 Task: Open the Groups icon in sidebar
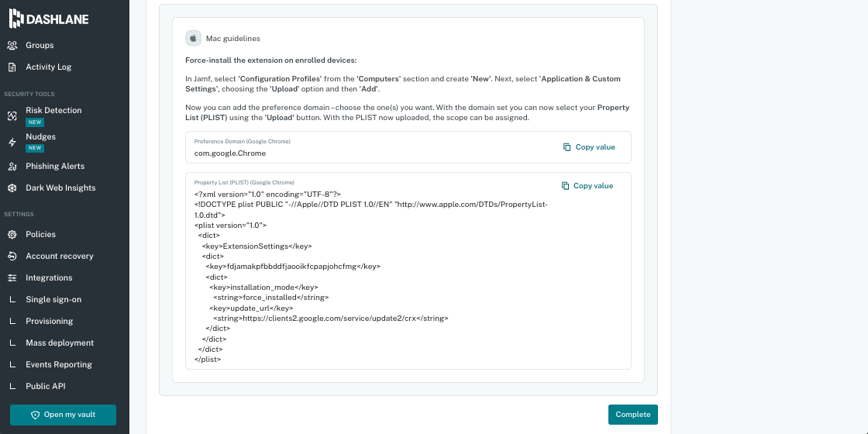click(x=12, y=46)
